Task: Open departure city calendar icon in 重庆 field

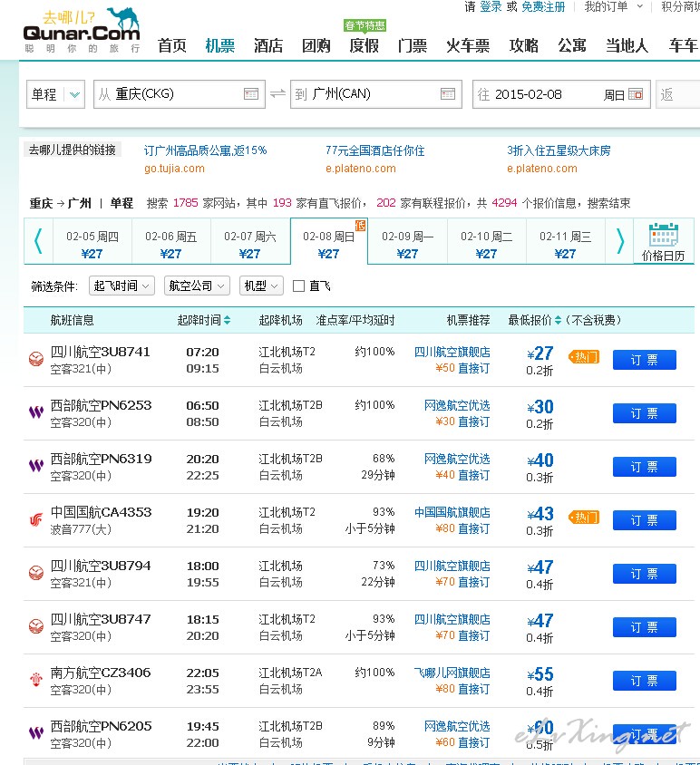Action: click(x=251, y=94)
